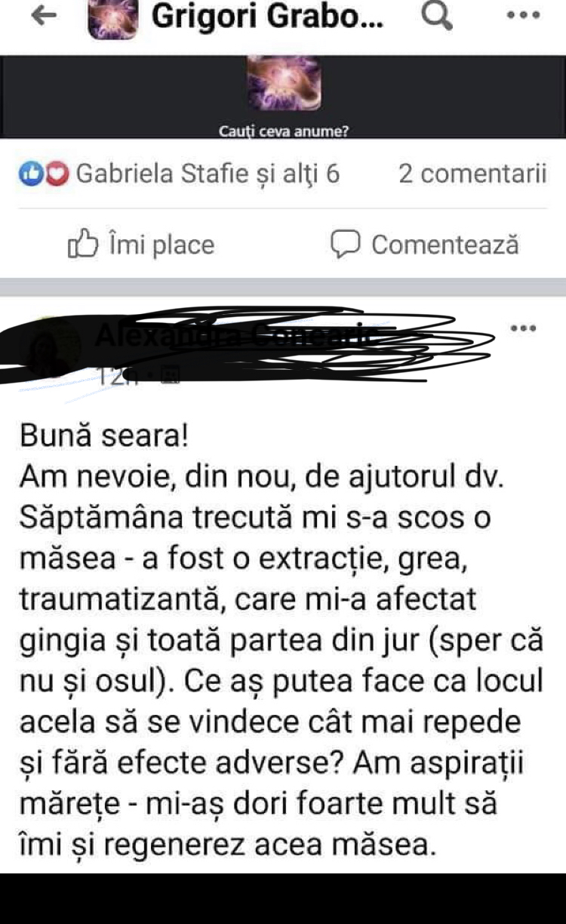The image size is (566, 924).
Task: Tap the speech bubble comment icon
Action: pos(345,244)
